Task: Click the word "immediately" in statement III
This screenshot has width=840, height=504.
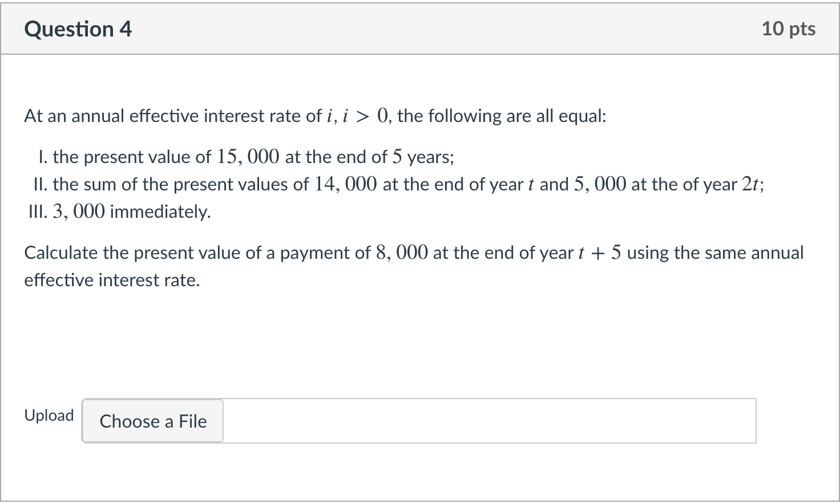Action: tap(160, 212)
